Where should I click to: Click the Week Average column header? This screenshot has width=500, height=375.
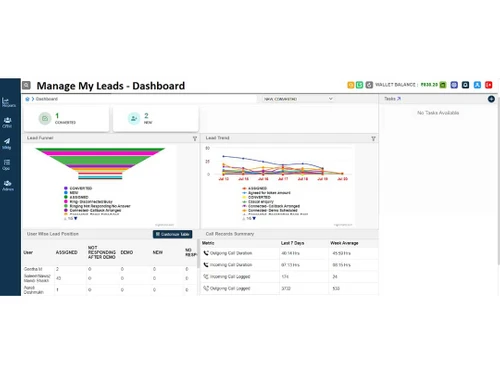[x=344, y=243]
